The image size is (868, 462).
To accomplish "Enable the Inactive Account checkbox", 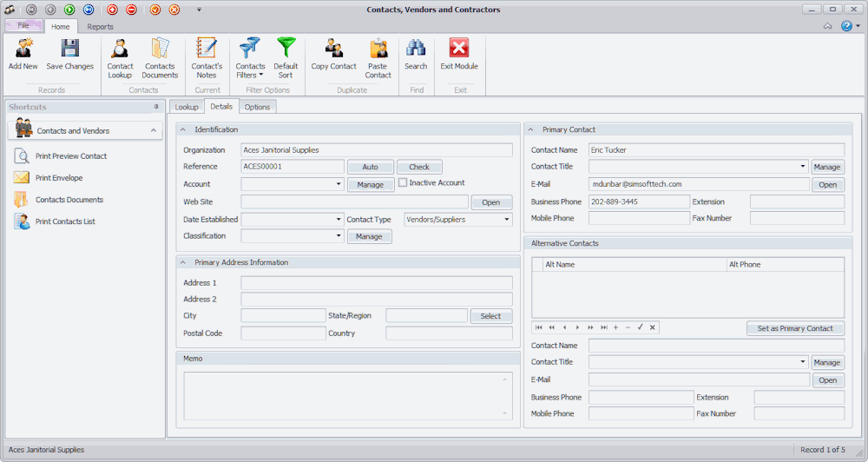I will [403, 183].
